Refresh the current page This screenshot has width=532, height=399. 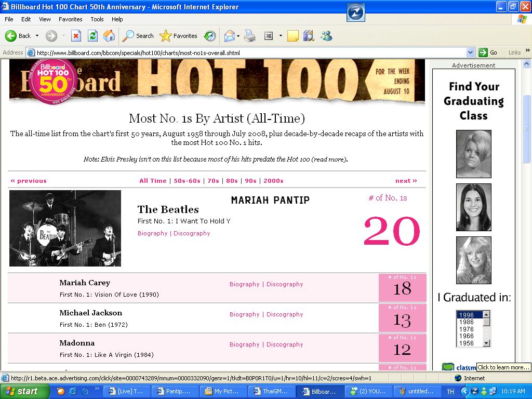(x=92, y=36)
